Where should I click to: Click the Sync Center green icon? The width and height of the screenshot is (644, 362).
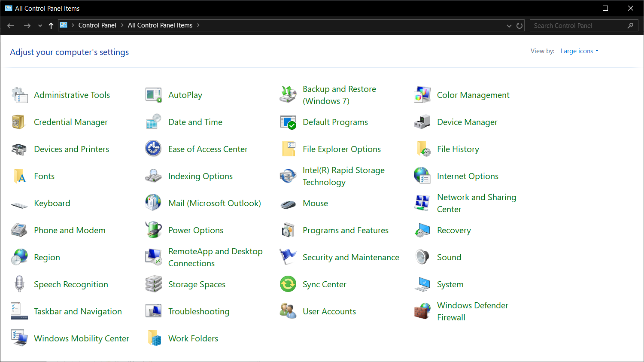click(x=288, y=284)
